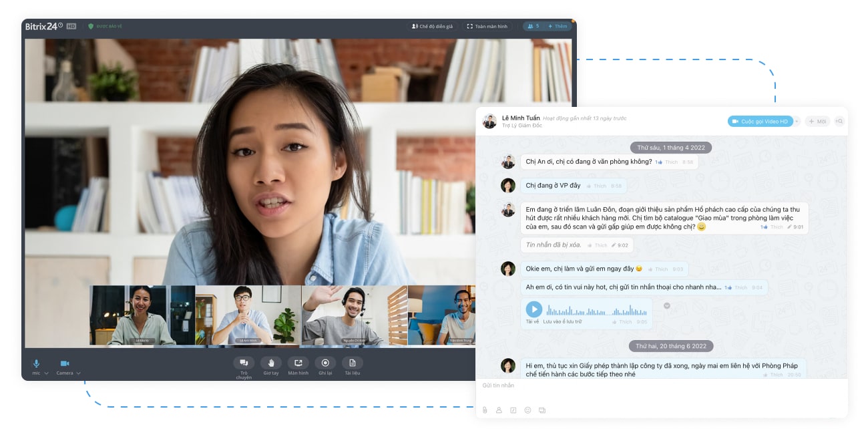The height and width of the screenshot is (441, 868).
Task: Attach a file with the paperclip icon
Action: point(485,410)
